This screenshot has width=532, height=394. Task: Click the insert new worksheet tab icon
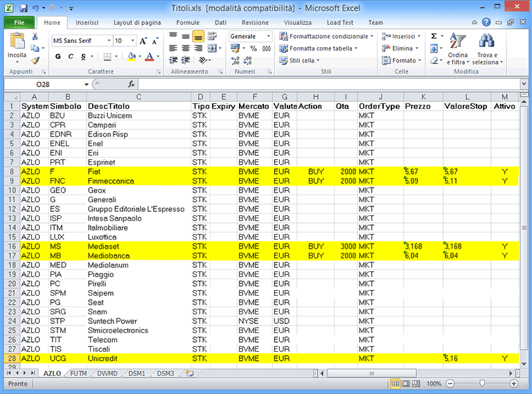[x=190, y=373]
